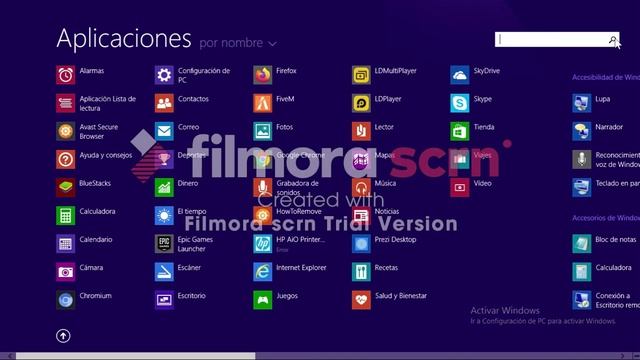Open Ayuda y consejos app
Image resolution: width=640 pixels, height=360 pixels.
65,160
